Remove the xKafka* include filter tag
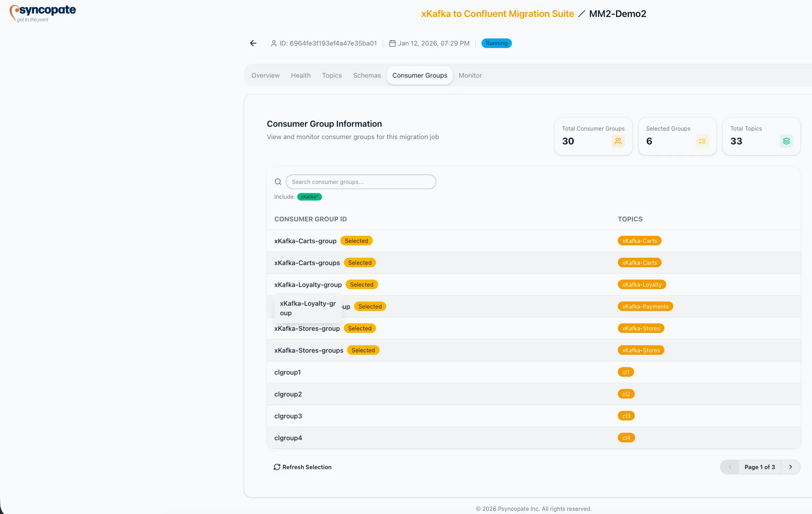This screenshot has height=514, width=812. pos(310,197)
